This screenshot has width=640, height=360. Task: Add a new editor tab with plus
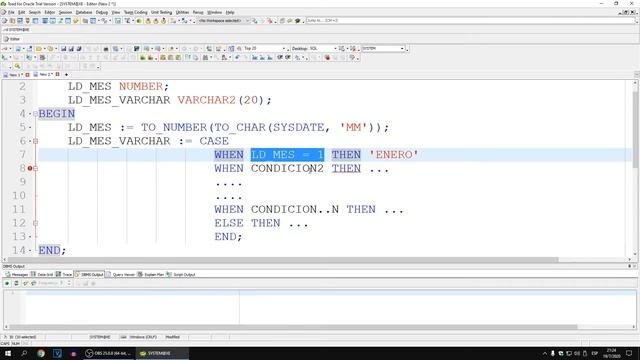pos(66,75)
